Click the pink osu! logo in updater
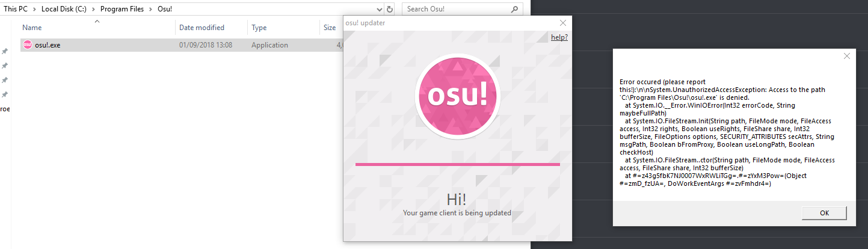 (457, 96)
